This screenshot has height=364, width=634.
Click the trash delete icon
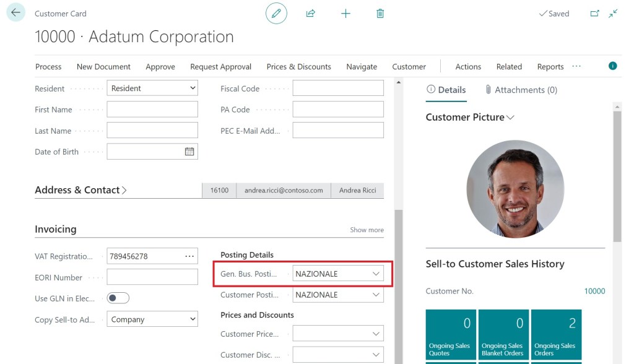[380, 13]
